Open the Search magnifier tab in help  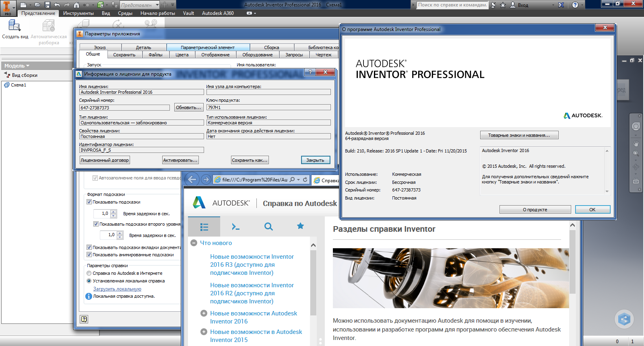[268, 227]
